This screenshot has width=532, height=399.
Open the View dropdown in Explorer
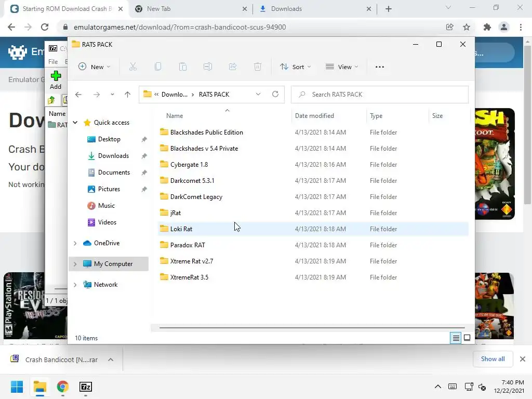(x=342, y=67)
